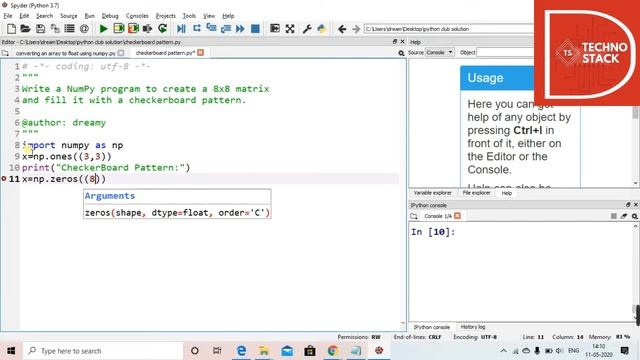
Task: Open Preferences with the wrench icon
Action: [x=307, y=29]
